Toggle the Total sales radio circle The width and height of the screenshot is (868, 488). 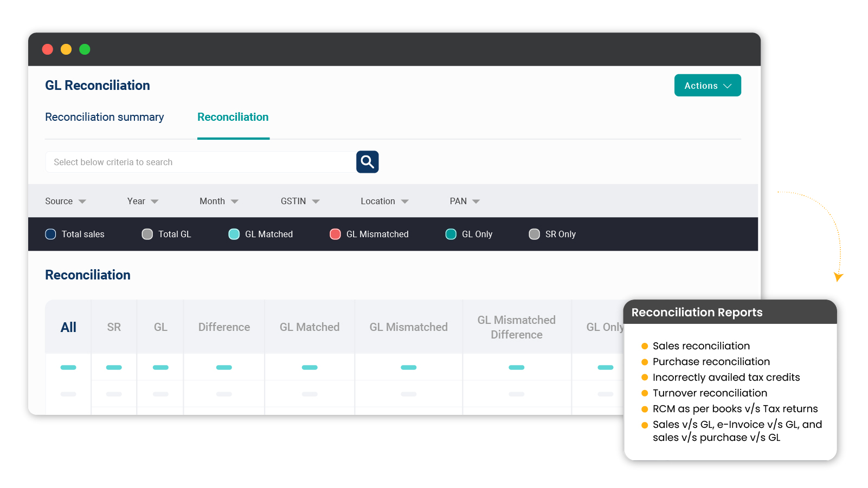(50, 234)
